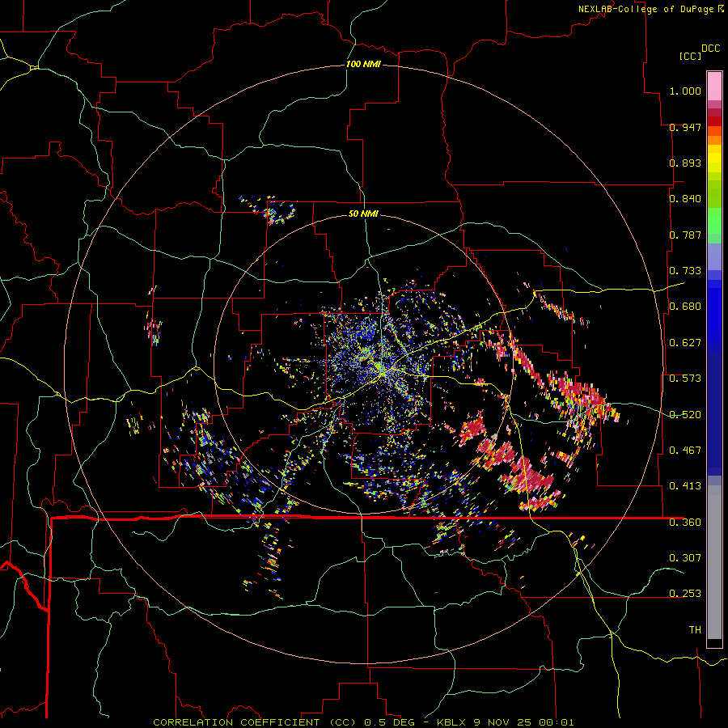Click the DCC label above the color bar
728x728 pixels.
click(x=710, y=49)
